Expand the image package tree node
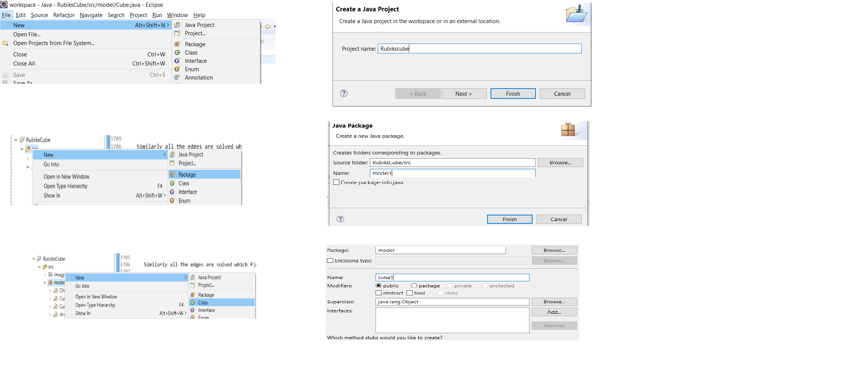This screenshot has width=868, height=379. 45,275
